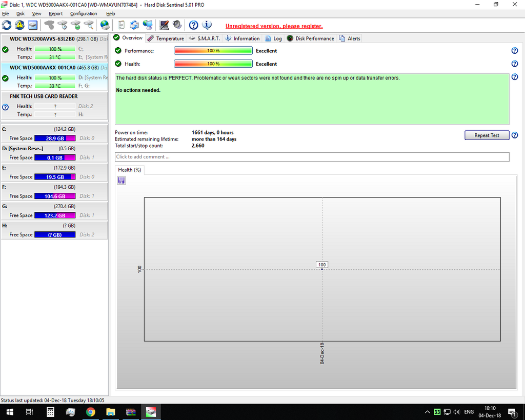Click the green 33 temperature tray icon
This screenshot has height=420, width=525.
coord(437,412)
